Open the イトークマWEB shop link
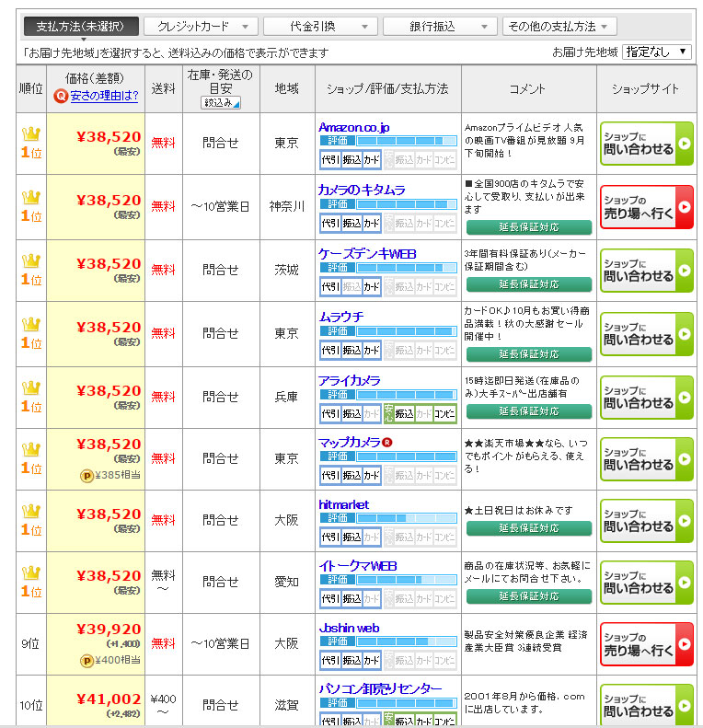The height and width of the screenshot is (728, 703). pos(358,566)
